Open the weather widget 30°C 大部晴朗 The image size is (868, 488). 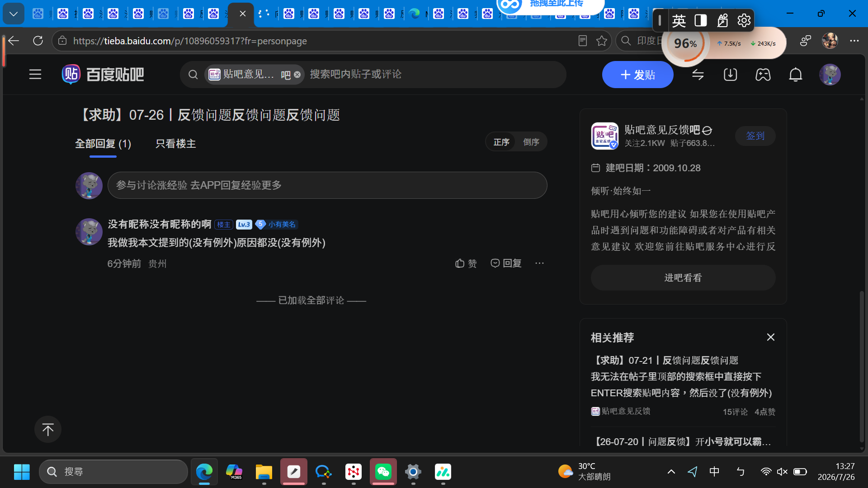(585, 472)
